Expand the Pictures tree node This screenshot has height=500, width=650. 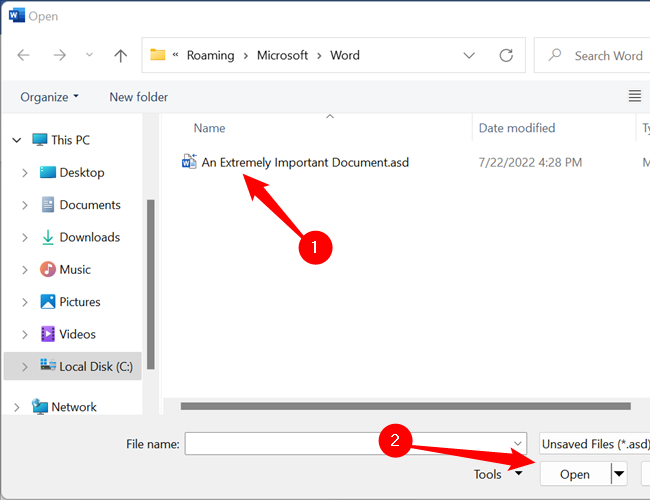click(x=24, y=302)
